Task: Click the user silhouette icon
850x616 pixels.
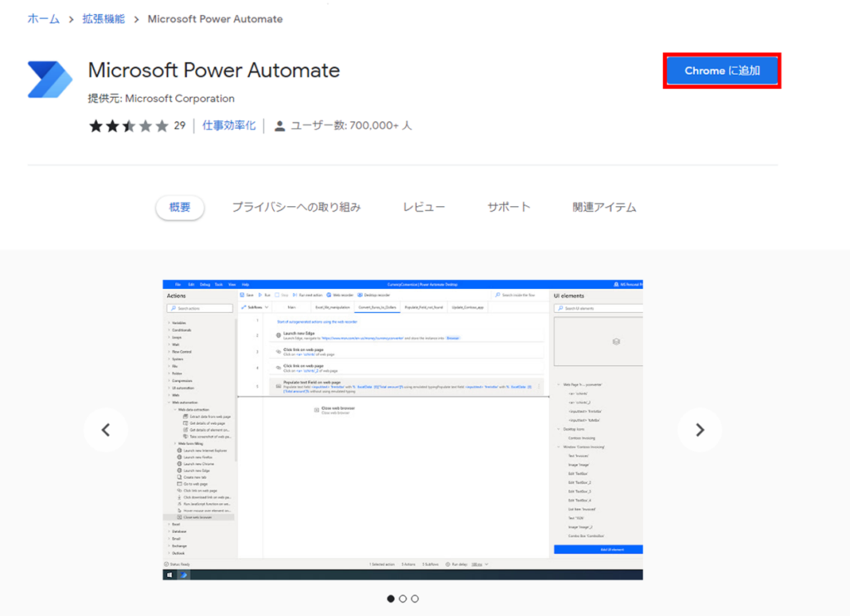Action: tap(280, 126)
